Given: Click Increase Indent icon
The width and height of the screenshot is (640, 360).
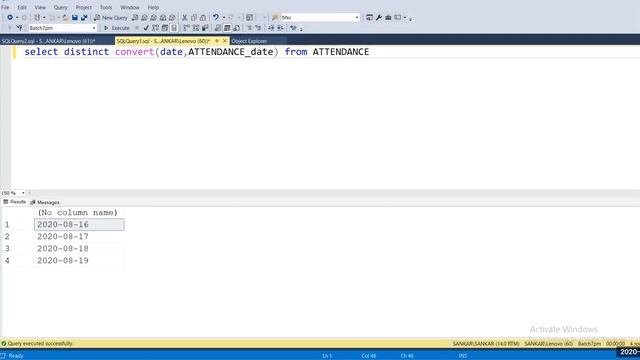Looking at the screenshot, I should point(280,28).
